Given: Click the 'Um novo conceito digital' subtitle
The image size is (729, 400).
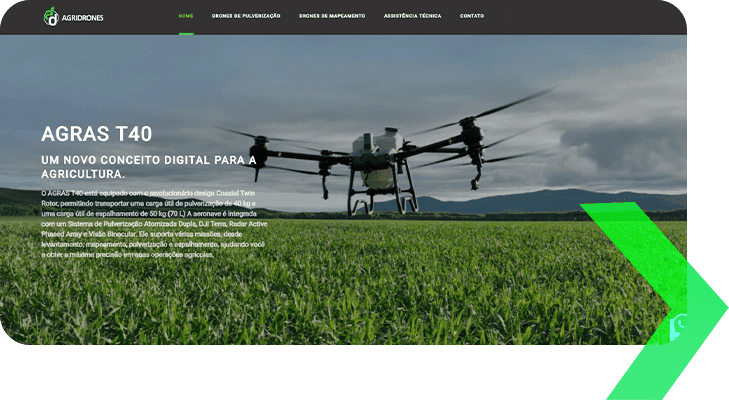Looking at the screenshot, I should pos(149,167).
